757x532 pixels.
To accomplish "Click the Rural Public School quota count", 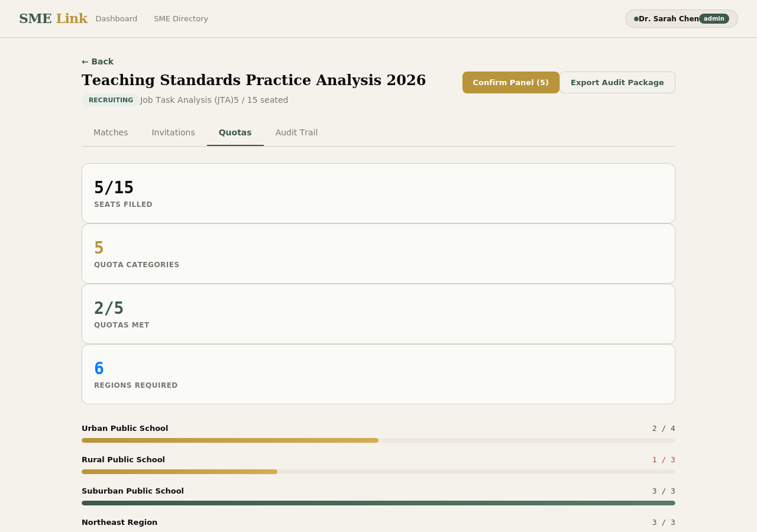I will (662, 459).
